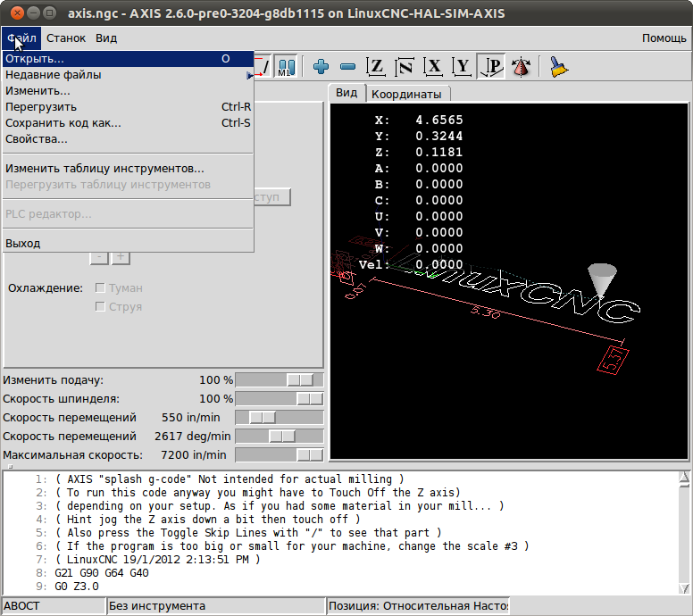Click the plus jog button

pyautogui.click(x=121, y=257)
